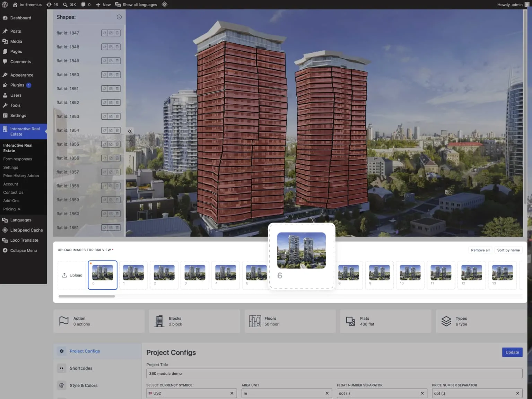Image resolution: width=532 pixels, height=399 pixels.
Task: Open the Floors card showing 50 floor
Action: coord(290,321)
